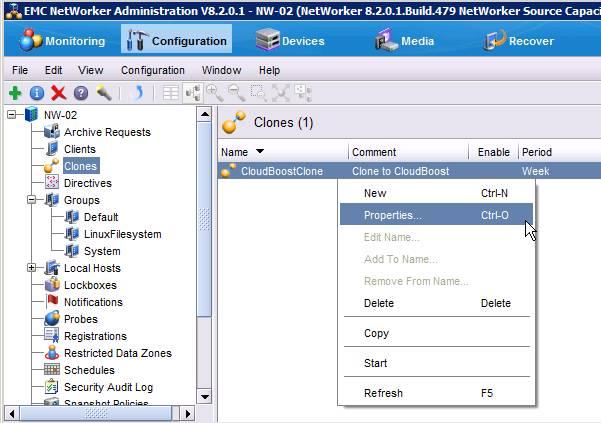Select Archive Requests in the tree

coord(107,132)
